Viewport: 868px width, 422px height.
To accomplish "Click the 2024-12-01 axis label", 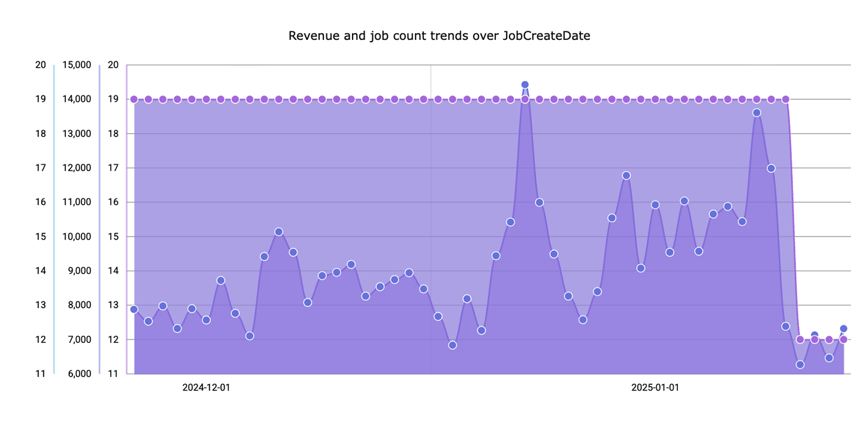I will click(x=205, y=386).
